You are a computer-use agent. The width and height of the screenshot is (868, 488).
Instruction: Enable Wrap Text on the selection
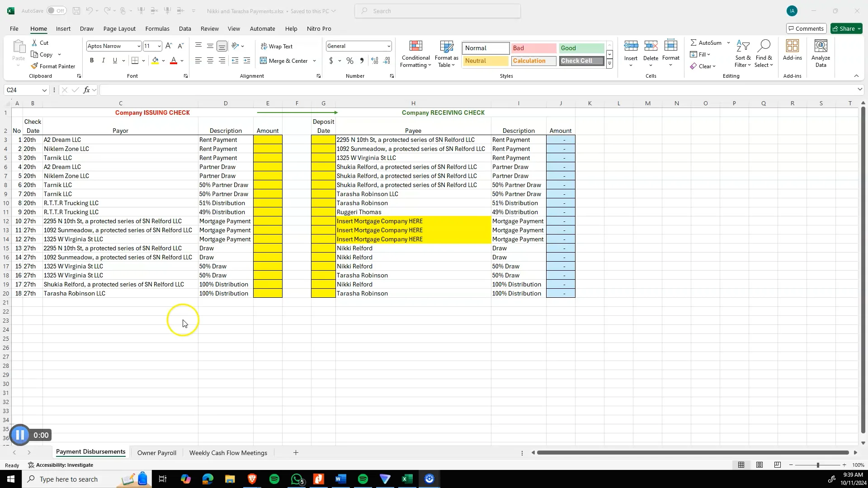point(277,46)
